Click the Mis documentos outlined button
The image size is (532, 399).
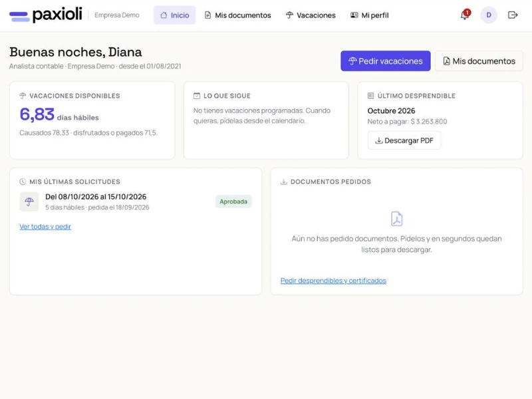pyautogui.click(x=479, y=61)
